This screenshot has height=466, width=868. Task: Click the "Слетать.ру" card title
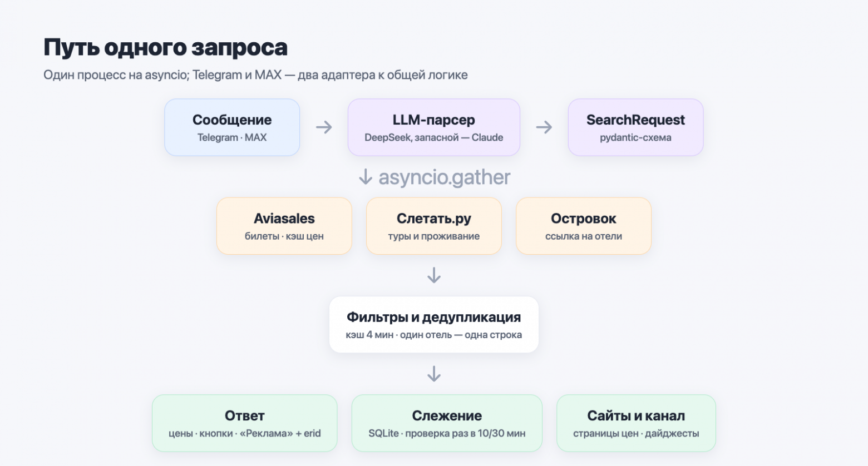tap(434, 219)
